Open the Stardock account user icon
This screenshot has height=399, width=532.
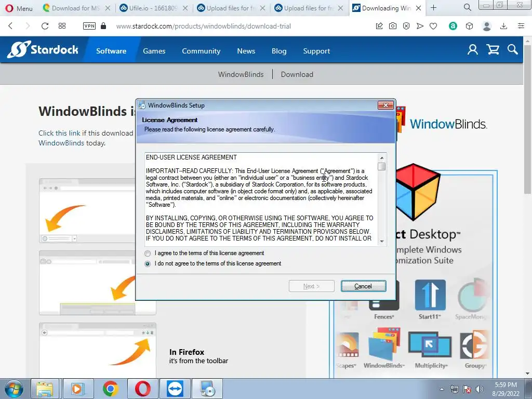pos(473,49)
